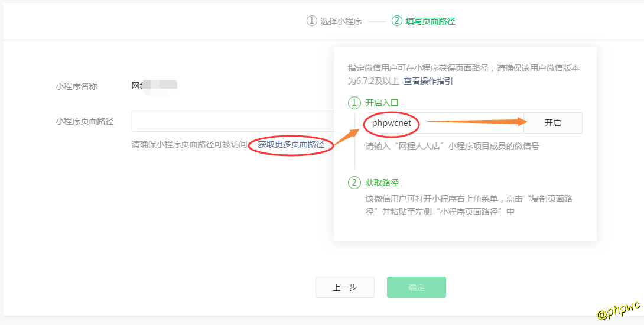Select the 选择小程序 step label
Image resolution: width=644 pixels, height=325 pixels.
341,21
